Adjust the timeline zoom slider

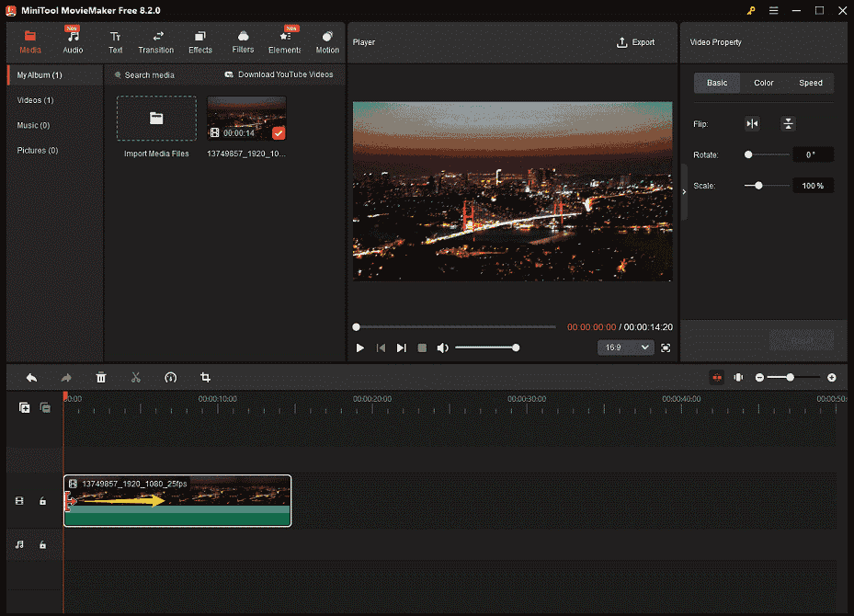tap(794, 378)
